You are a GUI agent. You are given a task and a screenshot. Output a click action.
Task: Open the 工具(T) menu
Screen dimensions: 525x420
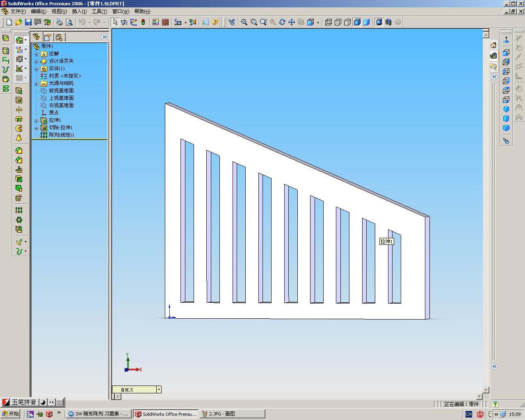[99, 11]
